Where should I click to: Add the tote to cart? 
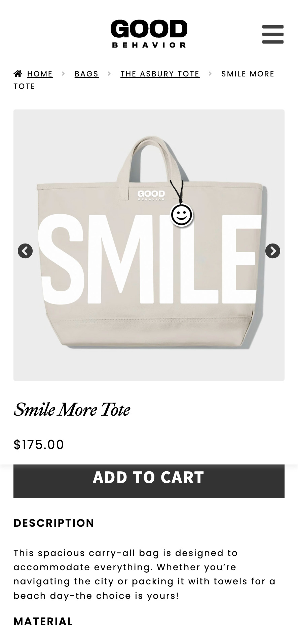(149, 481)
